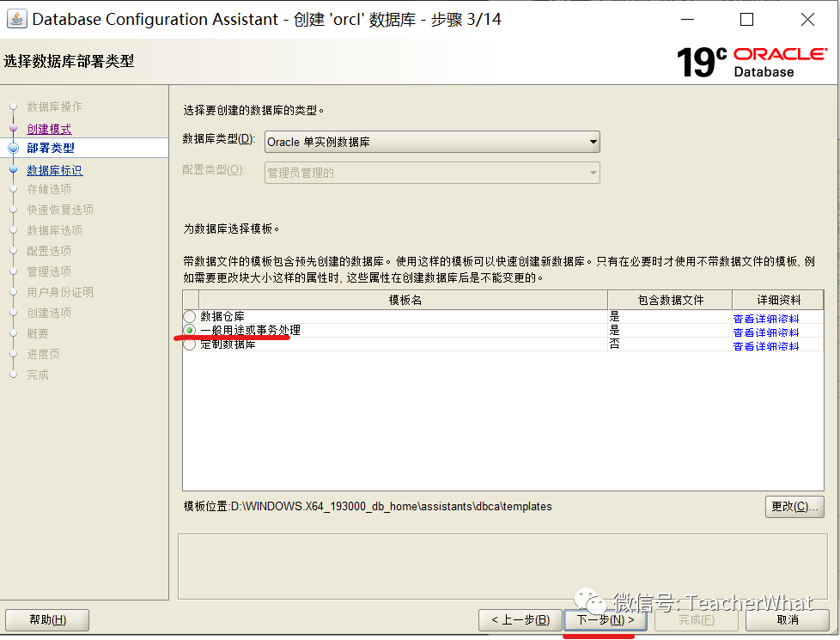Go to the 数据库标识 step

(x=55, y=170)
